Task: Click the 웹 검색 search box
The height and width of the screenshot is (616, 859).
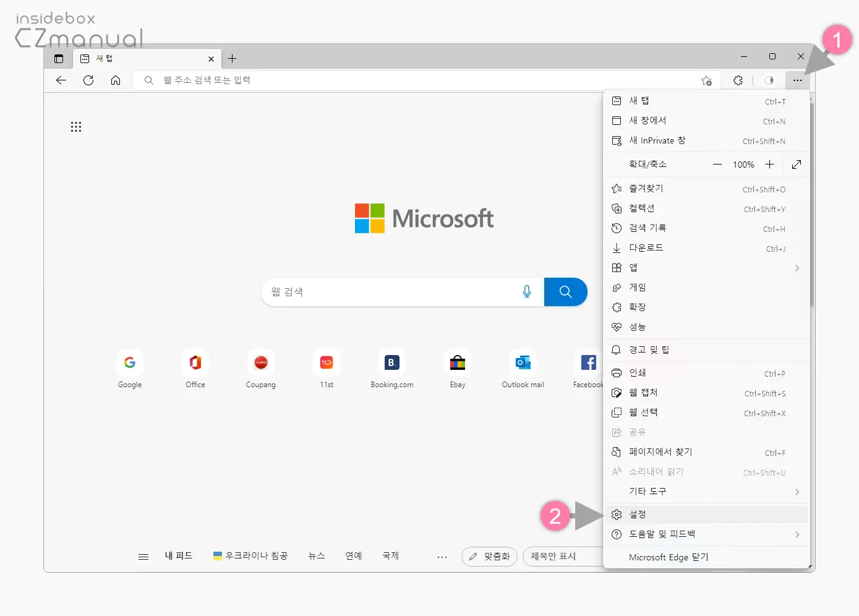Action: point(403,292)
